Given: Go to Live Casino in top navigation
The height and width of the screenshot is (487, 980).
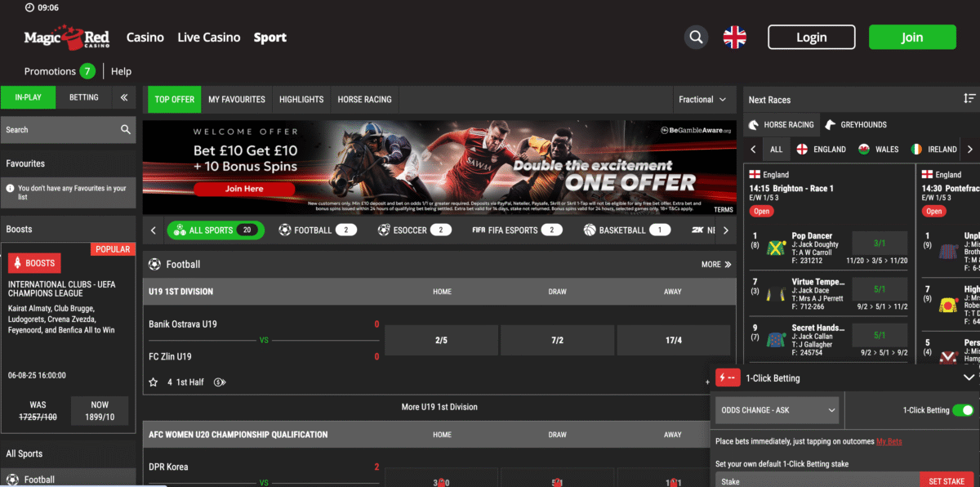Looking at the screenshot, I should [x=209, y=37].
